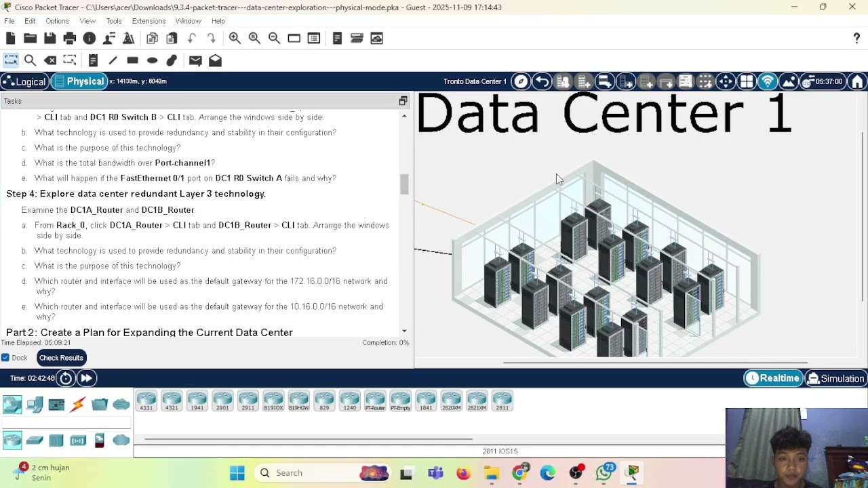This screenshot has height=488, width=868.
Task: Select the Switches subcategory icon
Action: [35, 441]
